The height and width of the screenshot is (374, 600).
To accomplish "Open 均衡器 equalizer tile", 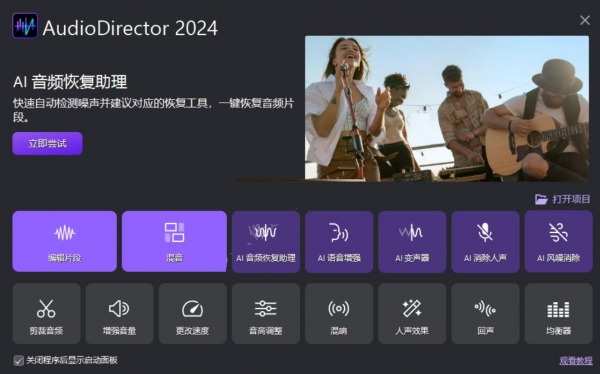I will 558,314.
